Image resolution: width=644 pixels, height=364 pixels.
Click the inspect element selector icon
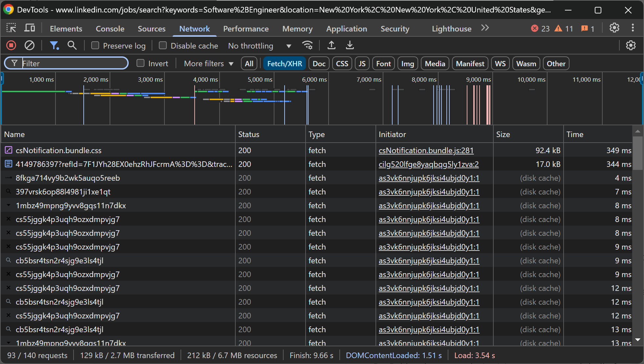pyautogui.click(x=11, y=28)
